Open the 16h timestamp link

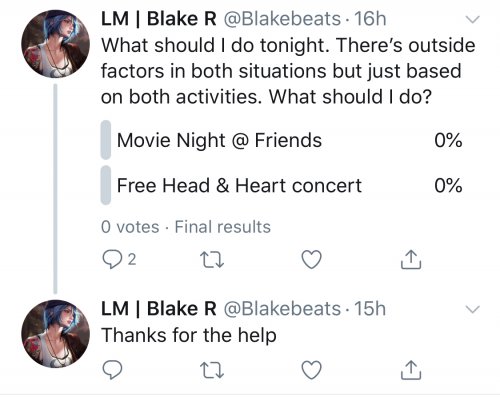370,19
